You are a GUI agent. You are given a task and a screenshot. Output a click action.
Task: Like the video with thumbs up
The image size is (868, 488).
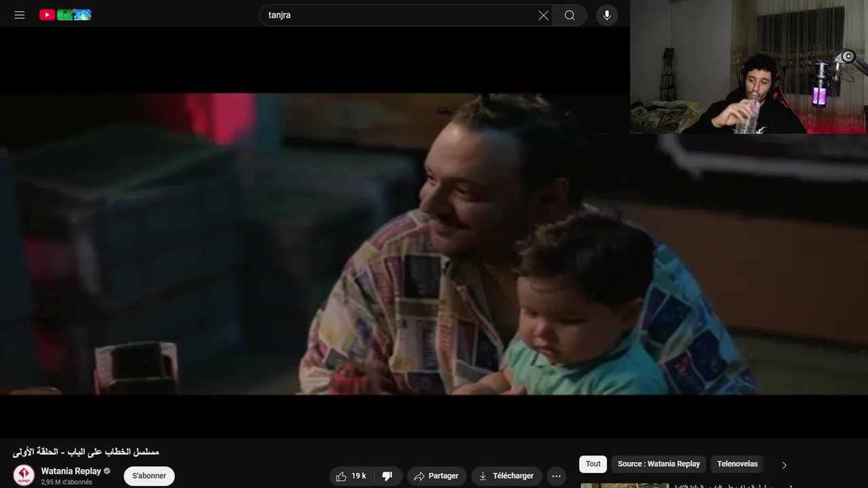point(351,476)
